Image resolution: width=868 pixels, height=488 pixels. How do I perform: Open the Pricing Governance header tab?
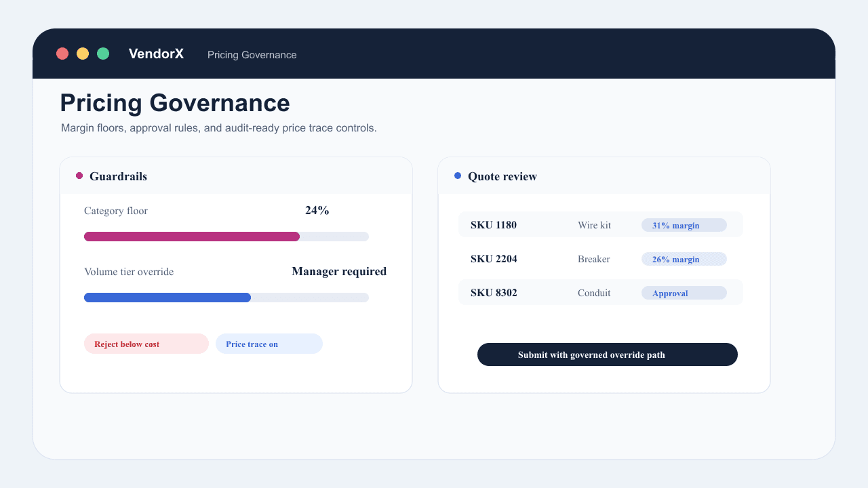[252, 55]
